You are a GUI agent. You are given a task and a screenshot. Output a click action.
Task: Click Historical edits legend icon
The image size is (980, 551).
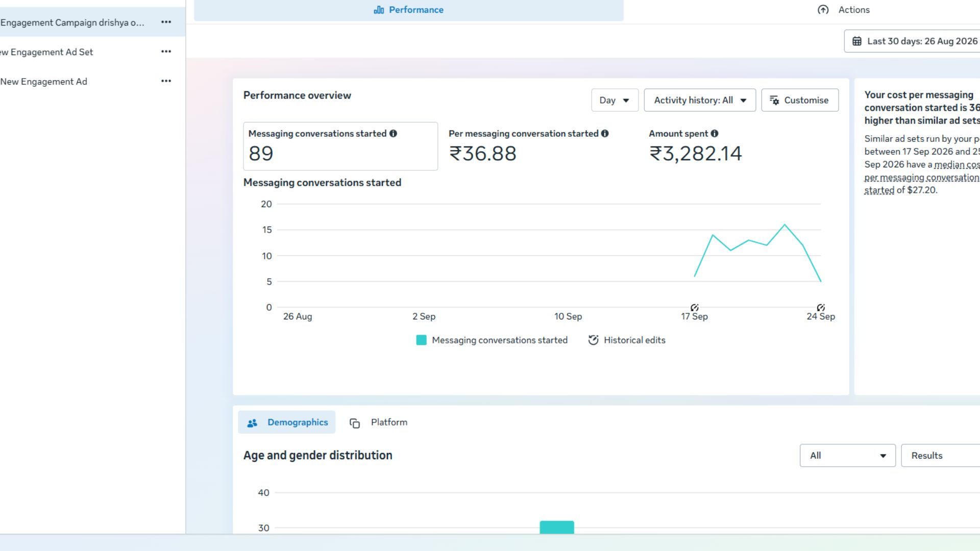coord(593,340)
